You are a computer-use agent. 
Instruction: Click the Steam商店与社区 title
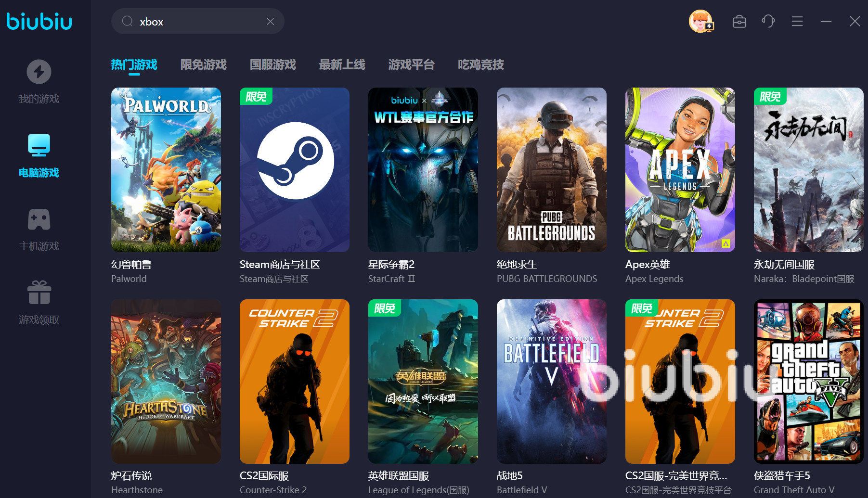tap(280, 264)
